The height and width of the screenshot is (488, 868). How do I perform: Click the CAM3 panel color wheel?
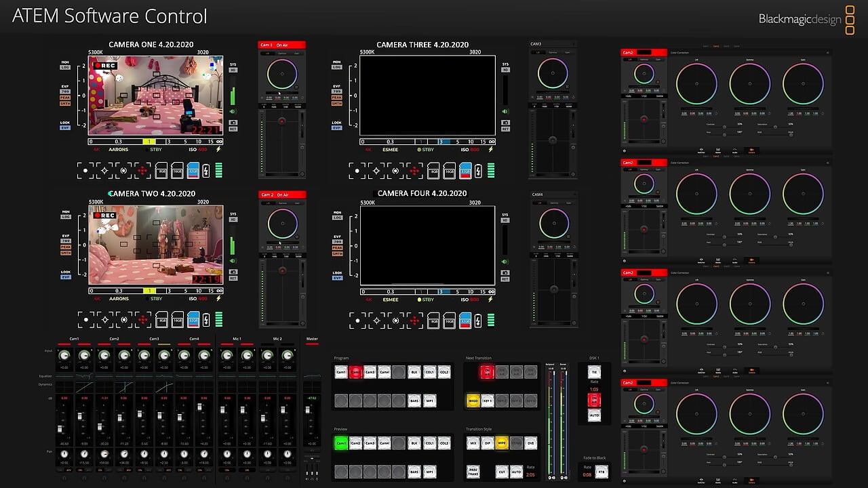[x=553, y=73]
